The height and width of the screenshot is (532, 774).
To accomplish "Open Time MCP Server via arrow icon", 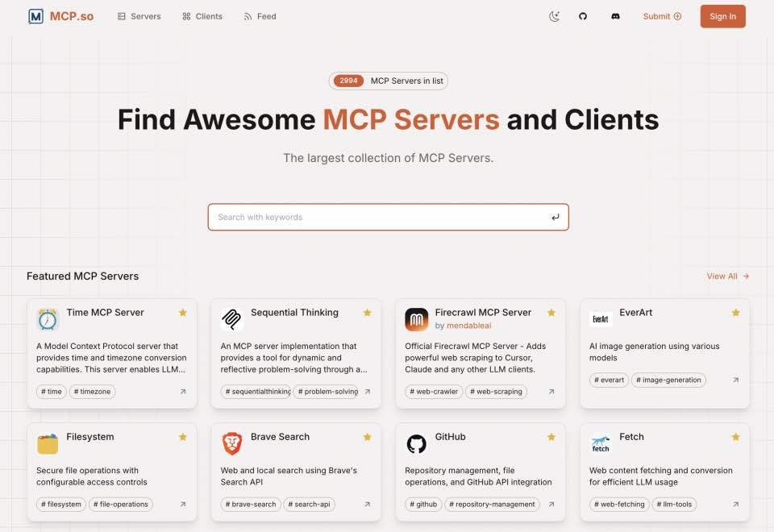I will [183, 392].
